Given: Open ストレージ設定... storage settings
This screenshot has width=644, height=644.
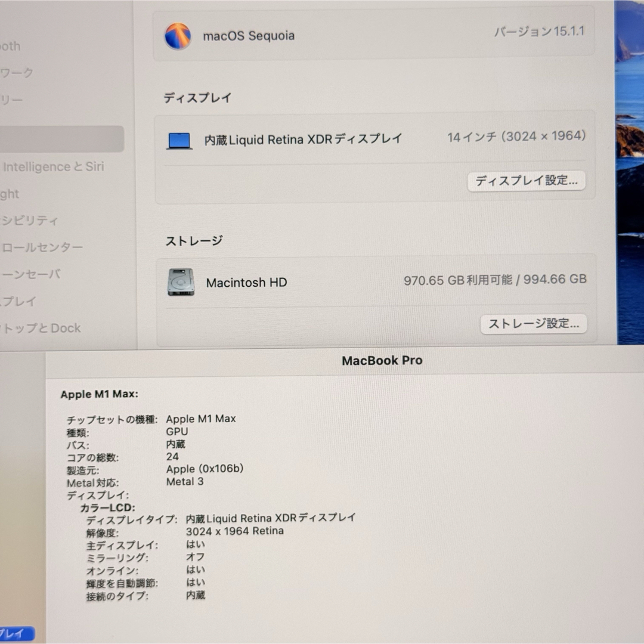Looking at the screenshot, I should 533,324.
